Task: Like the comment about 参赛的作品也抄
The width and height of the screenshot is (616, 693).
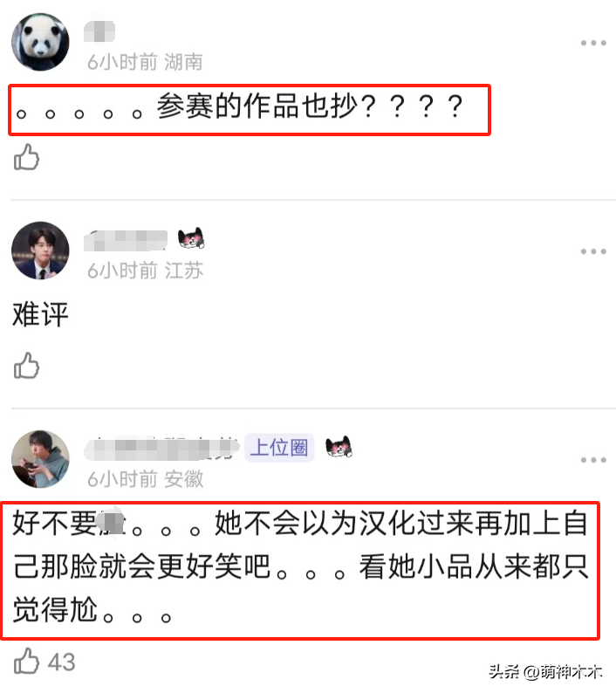Action: pos(26,157)
